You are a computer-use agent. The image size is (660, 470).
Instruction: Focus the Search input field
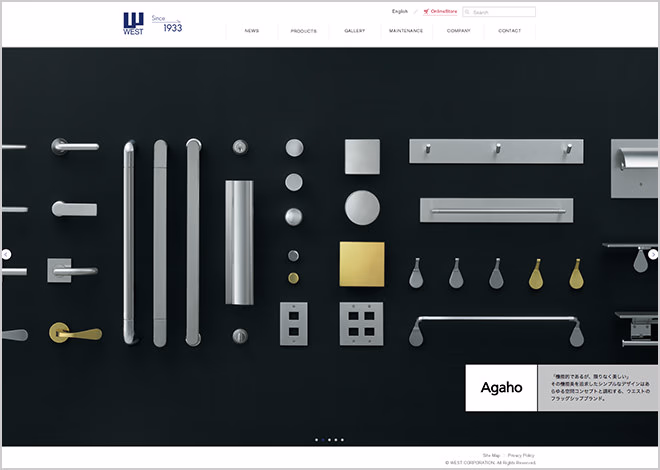(x=503, y=12)
